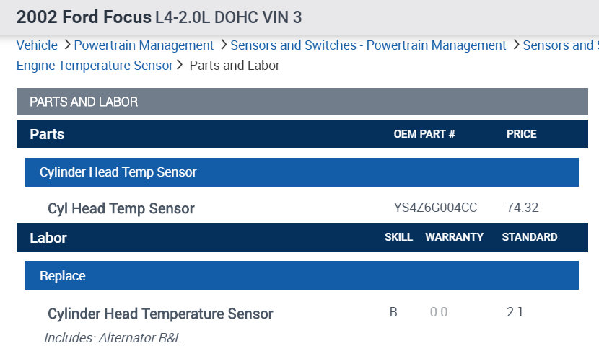
Task: Click the chevron after Engine Temperature Sensor
Action: tap(180, 66)
